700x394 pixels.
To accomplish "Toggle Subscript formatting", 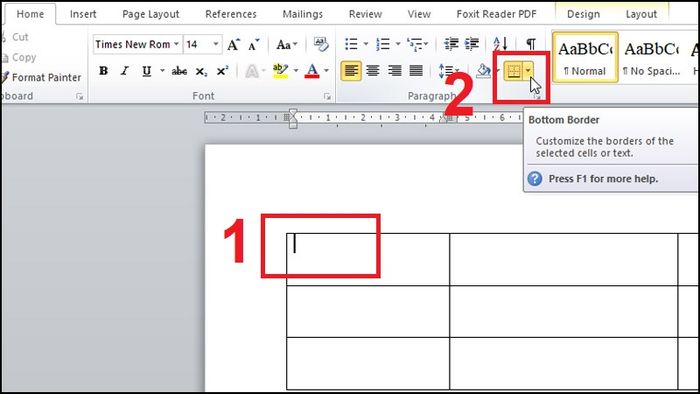I will click(x=201, y=71).
